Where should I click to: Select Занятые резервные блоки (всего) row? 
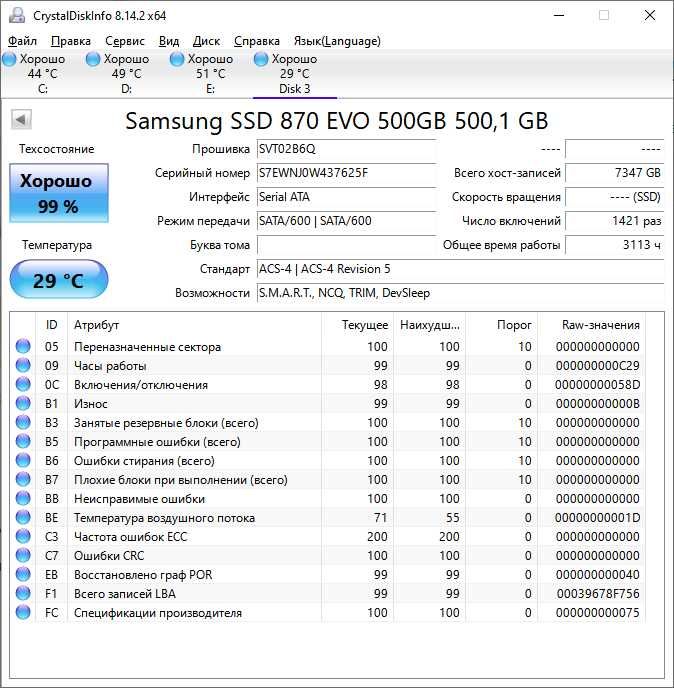(329, 423)
